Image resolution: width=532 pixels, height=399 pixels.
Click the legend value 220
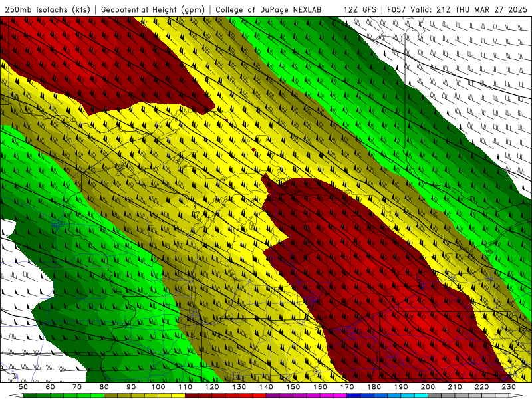pyautogui.click(x=481, y=387)
